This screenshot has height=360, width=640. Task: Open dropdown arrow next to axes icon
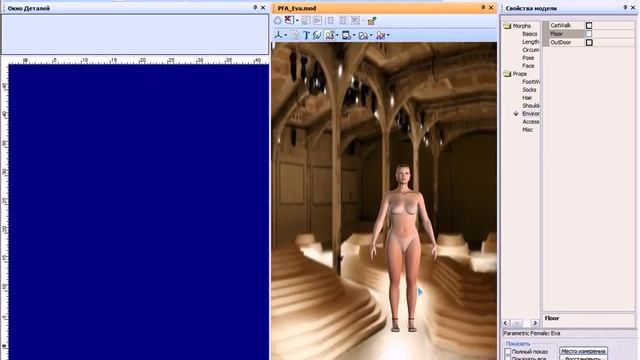pyautogui.click(x=286, y=35)
